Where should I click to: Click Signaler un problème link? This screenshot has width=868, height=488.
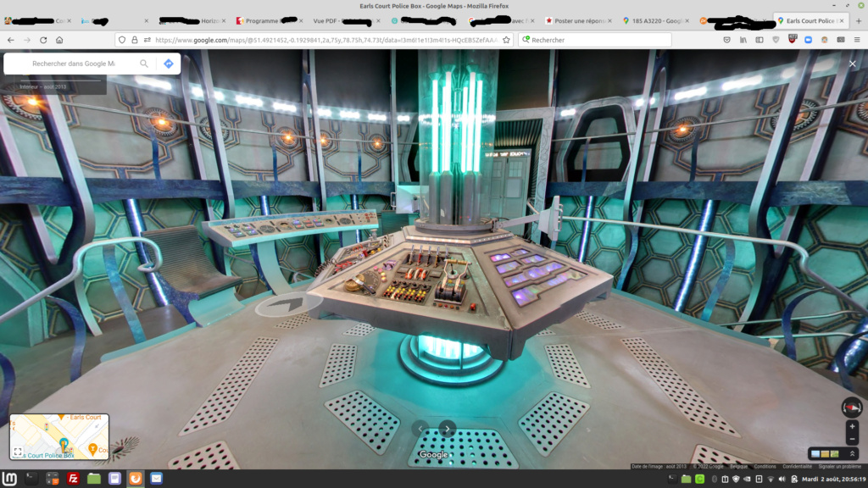tap(840, 467)
